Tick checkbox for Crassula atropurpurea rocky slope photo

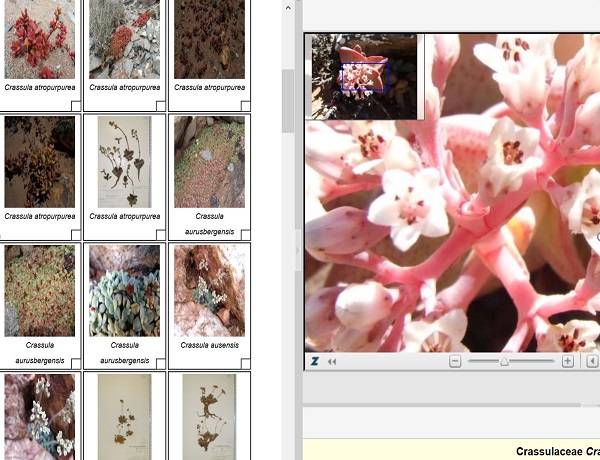[x=161, y=106]
